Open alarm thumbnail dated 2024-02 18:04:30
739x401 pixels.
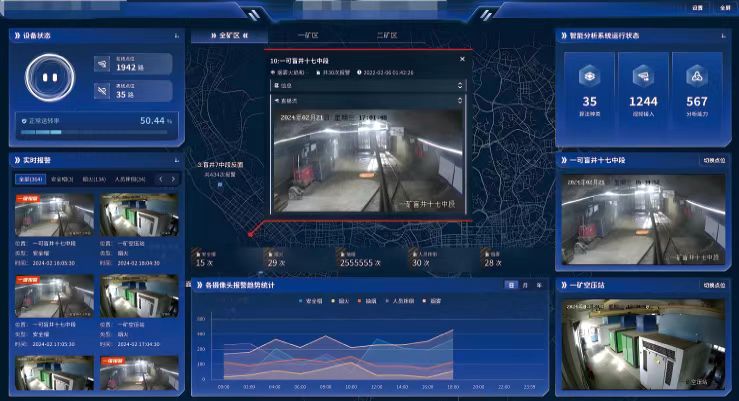[140, 215]
